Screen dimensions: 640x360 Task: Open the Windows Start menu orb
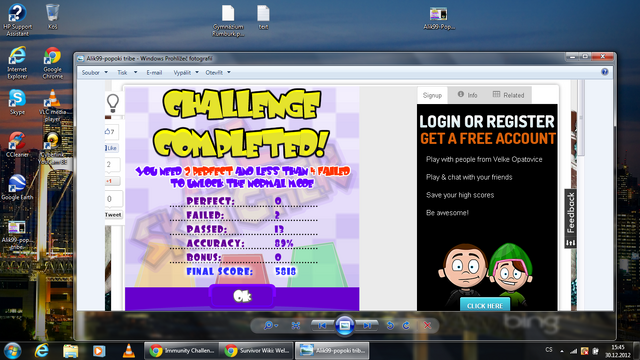[x=12, y=351]
